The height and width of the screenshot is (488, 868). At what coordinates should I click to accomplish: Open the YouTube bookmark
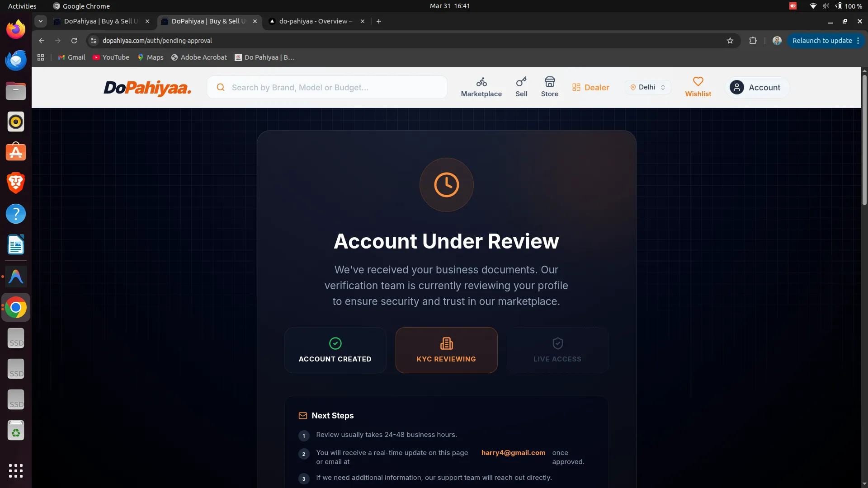pyautogui.click(x=111, y=57)
